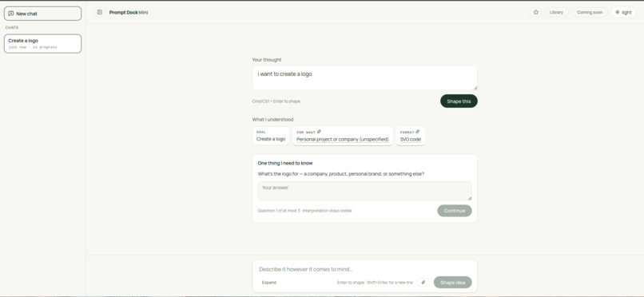
Task: Click the edit icon next to FOR WHAT
Action: point(319,132)
